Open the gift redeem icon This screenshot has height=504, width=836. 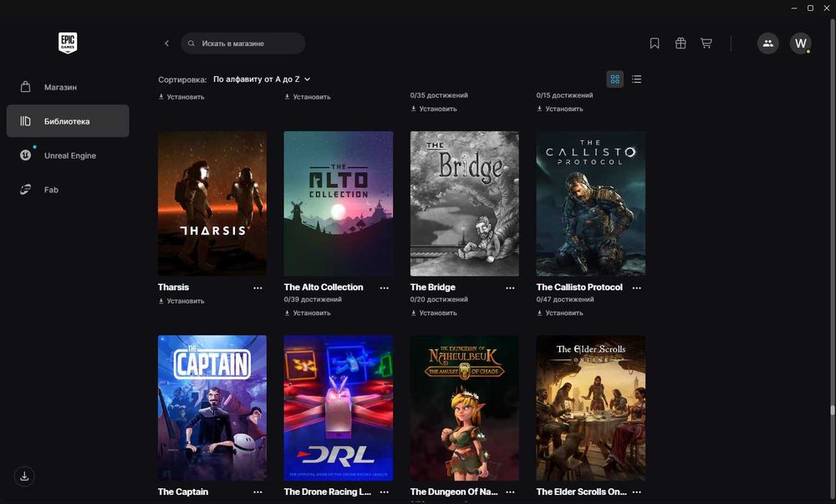click(x=681, y=43)
